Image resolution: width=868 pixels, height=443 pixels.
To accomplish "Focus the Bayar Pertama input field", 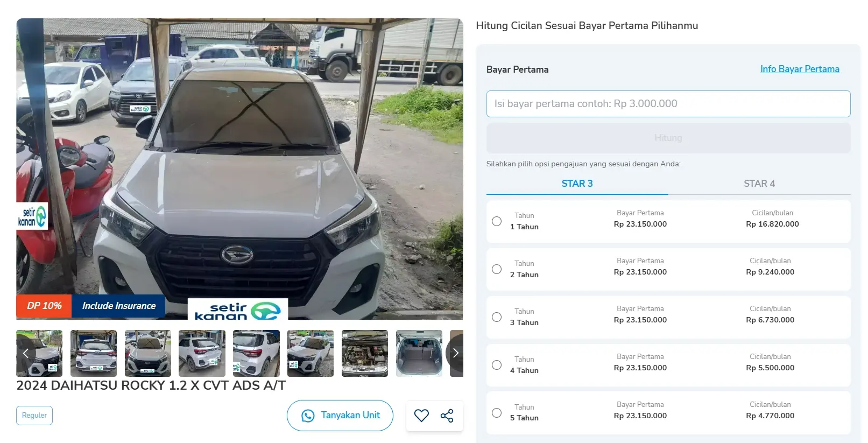I will [668, 104].
